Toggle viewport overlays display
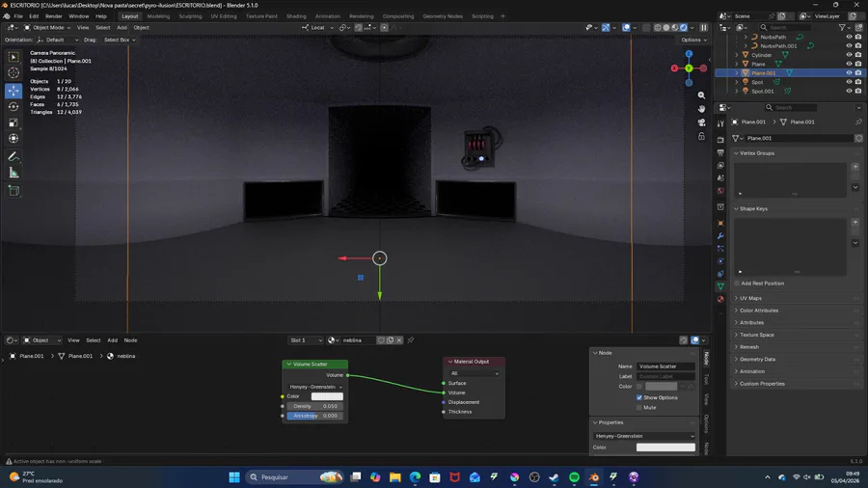Image resolution: width=868 pixels, height=488 pixels. click(x=626, y=28)
